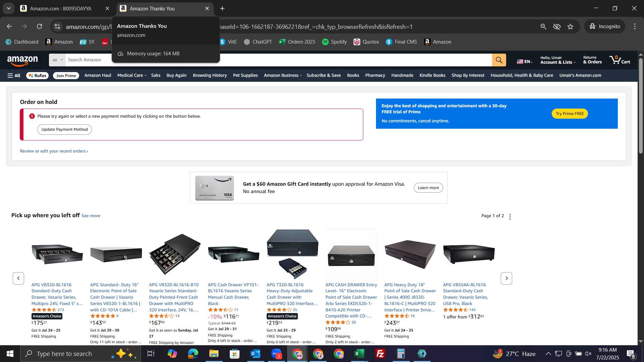Click the site information icon in address bar
Screen dimensions: 644x362
[x=57, y=26]
